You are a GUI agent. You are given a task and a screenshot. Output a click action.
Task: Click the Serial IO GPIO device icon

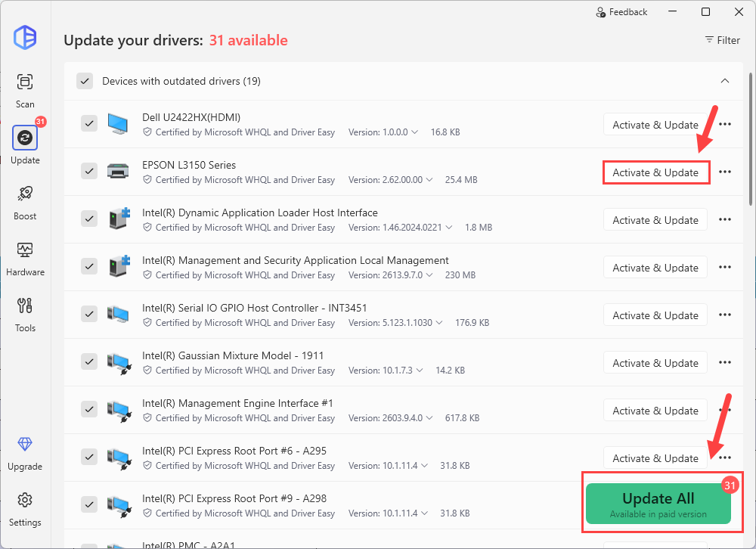pyautogui.click(x=118, y=314)
